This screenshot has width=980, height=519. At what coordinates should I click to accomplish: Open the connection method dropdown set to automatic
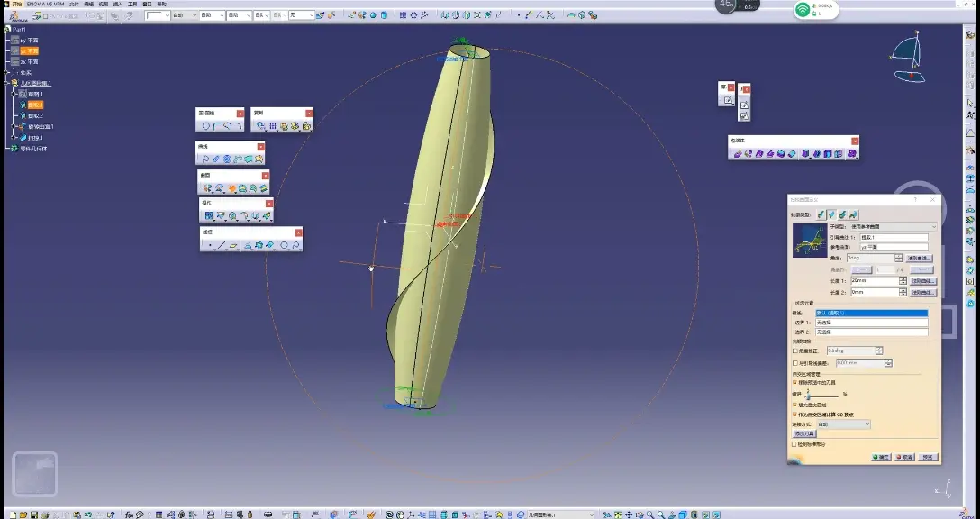tap(843, 424)
